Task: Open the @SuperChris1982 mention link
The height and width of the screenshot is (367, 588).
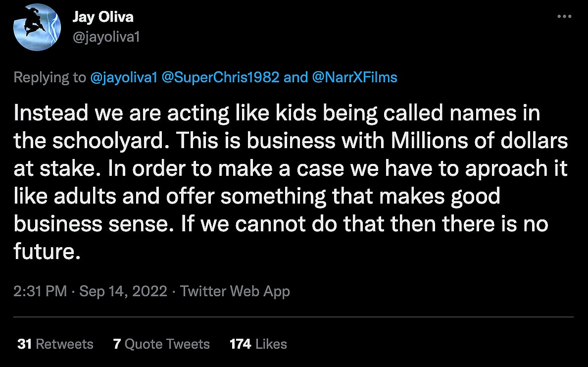Action: click(x=220, y=77)
